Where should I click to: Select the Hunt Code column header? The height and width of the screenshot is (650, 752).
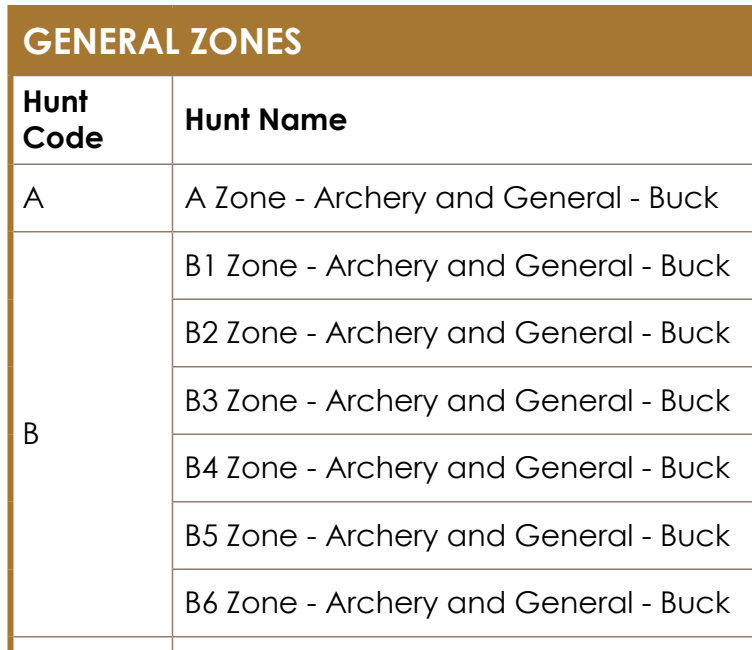point(93,120)
